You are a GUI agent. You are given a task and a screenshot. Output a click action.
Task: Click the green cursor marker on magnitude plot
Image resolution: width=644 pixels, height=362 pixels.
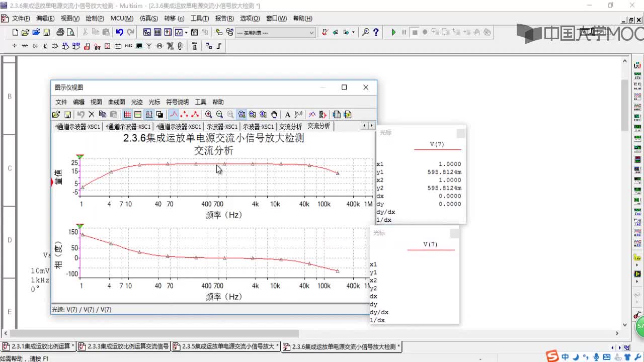click(80, 157)
